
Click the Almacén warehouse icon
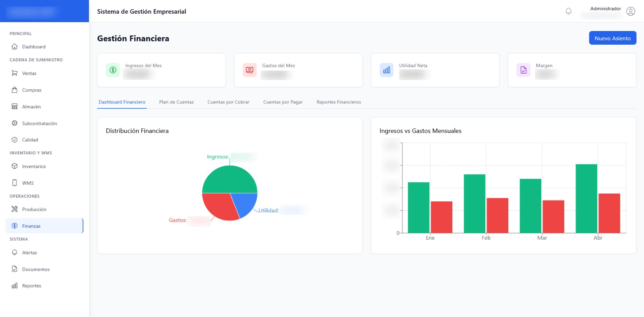(14, 107)
